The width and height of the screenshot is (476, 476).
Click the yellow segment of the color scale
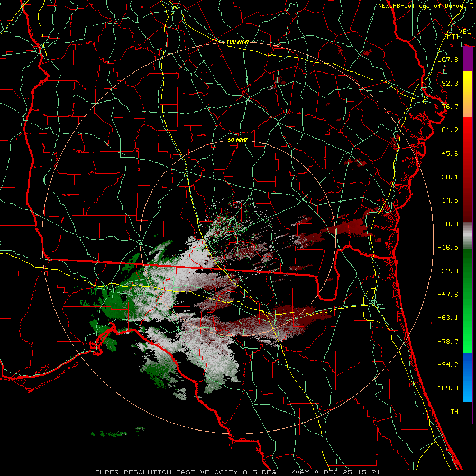(x=467, y=94)
